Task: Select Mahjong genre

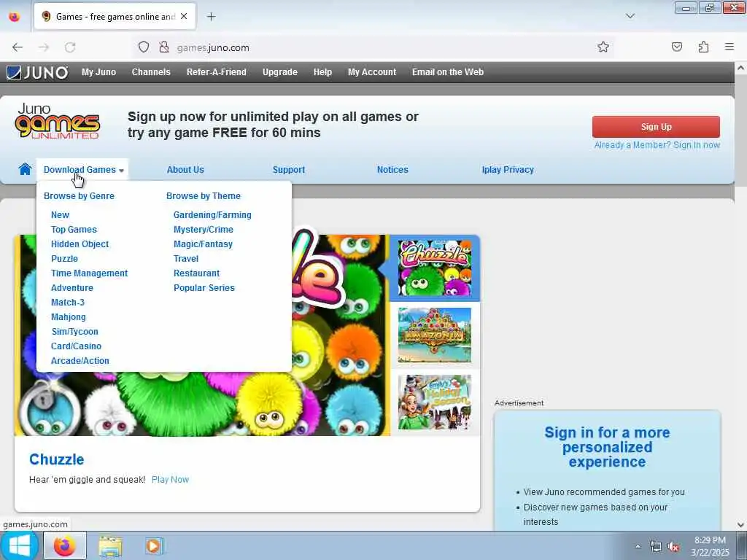Action: [x=68, y=317]
